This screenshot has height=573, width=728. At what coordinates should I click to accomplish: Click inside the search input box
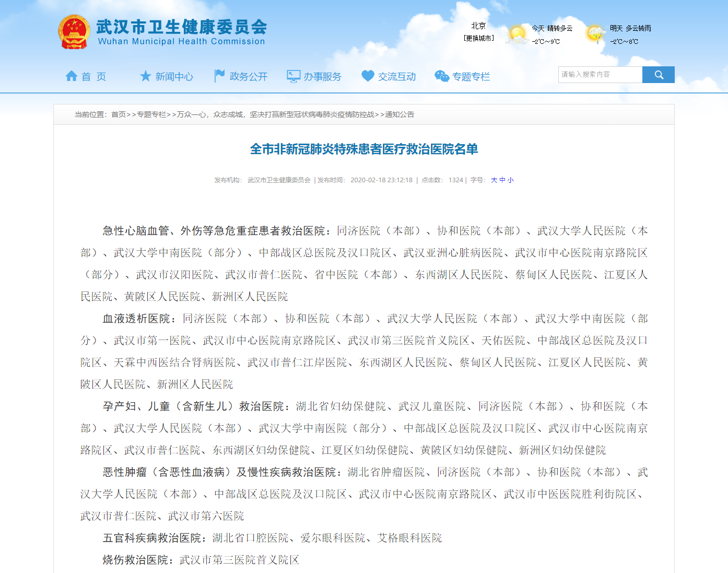tap(600, 74)
